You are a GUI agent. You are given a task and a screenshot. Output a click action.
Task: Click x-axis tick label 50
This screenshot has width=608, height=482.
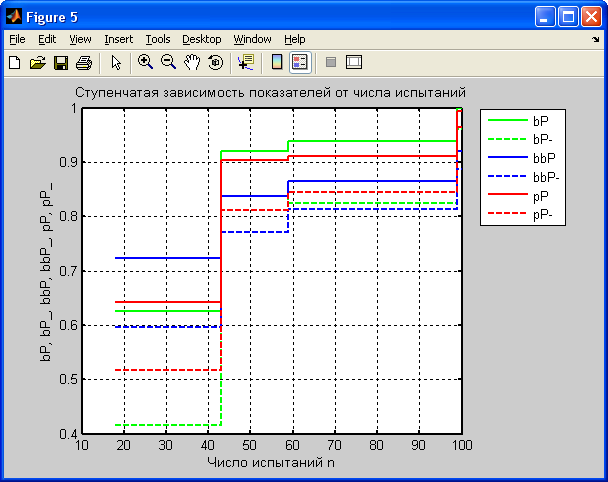tap(250, 445)
